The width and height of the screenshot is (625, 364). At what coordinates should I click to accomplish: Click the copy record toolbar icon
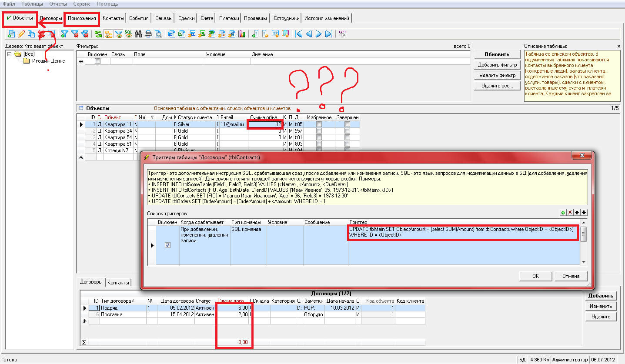click(31, 34)
